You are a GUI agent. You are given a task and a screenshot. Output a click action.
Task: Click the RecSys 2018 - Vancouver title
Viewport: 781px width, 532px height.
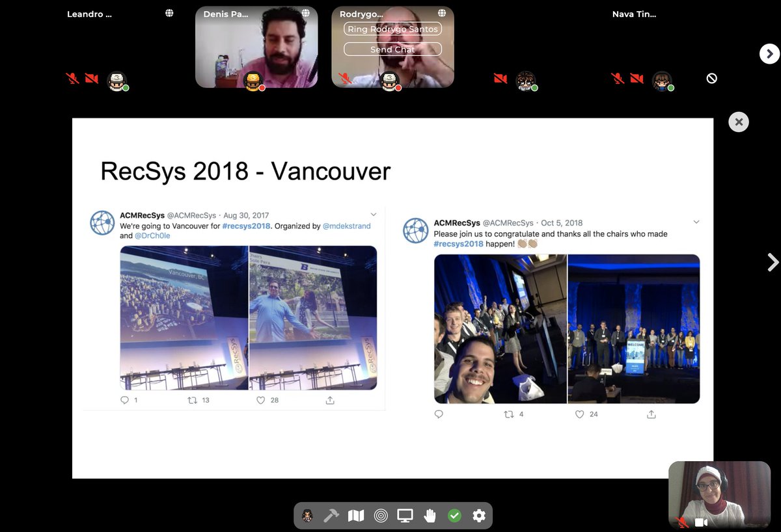[245, 171]
